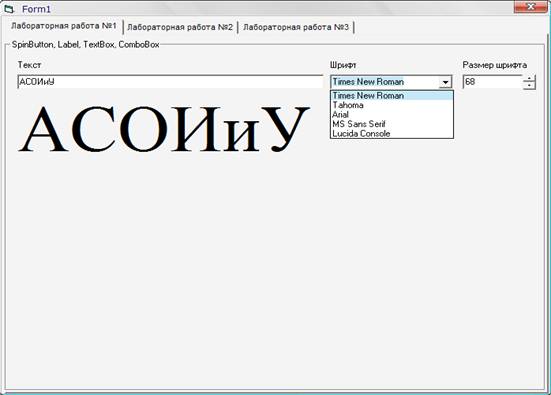
Task: Click the Form1 window icon
Action: pos(9,9)
